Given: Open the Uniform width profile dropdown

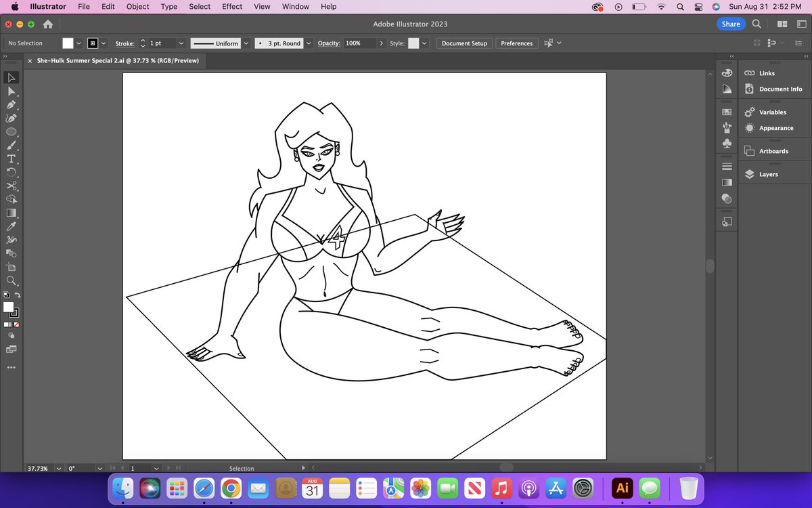Looking at the screenshot, I should coord(246,43).
